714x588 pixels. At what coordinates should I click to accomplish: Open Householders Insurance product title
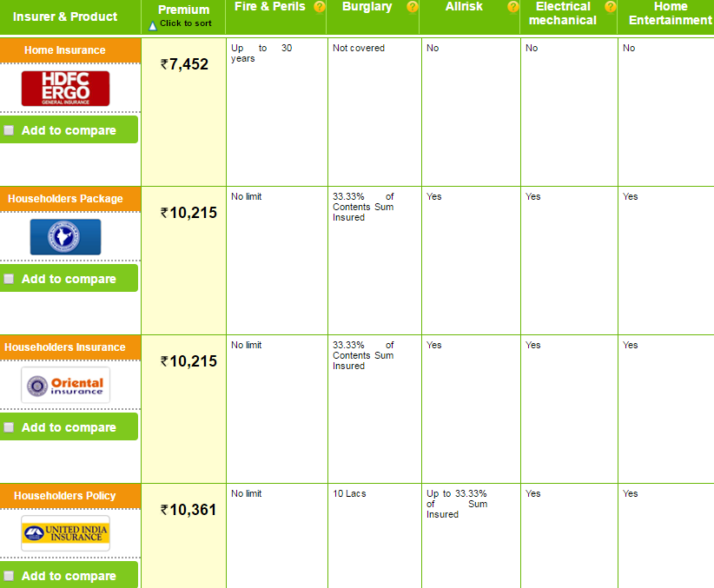click(x=64, y=347)
